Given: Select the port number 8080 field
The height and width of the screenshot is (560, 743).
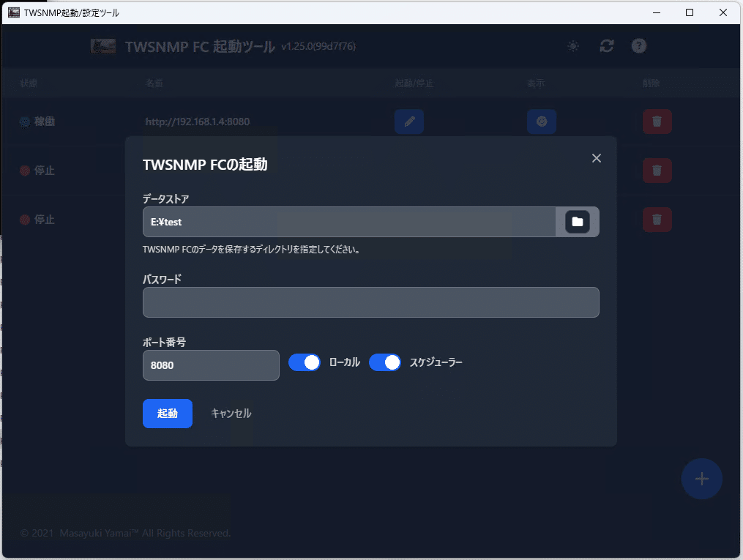Looking at the screenshot, I should click(x=211, y=365).
